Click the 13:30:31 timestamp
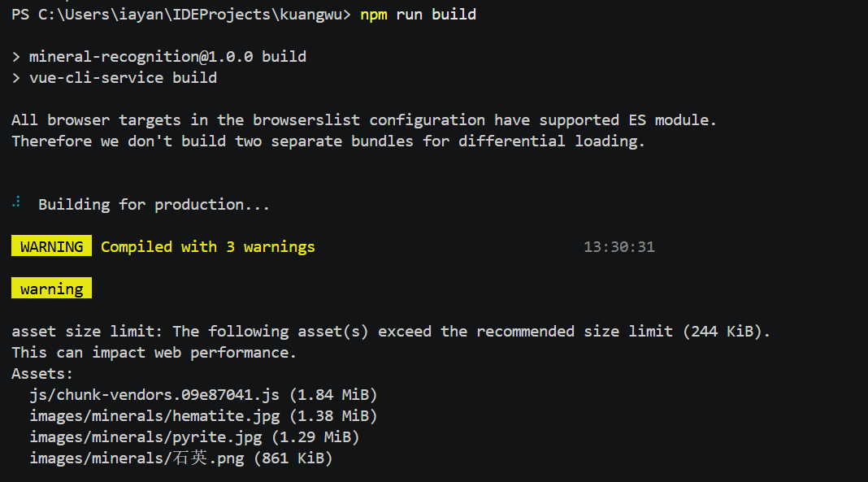 click(x=618, y=247)
